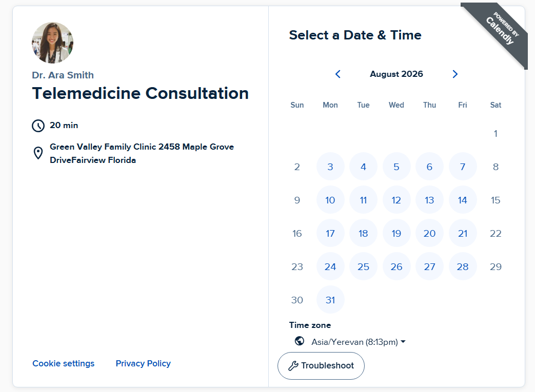The width and height of the screenshot is (535, 392).
Task: Select Tuesday August 18
Action: click(363, 234)
